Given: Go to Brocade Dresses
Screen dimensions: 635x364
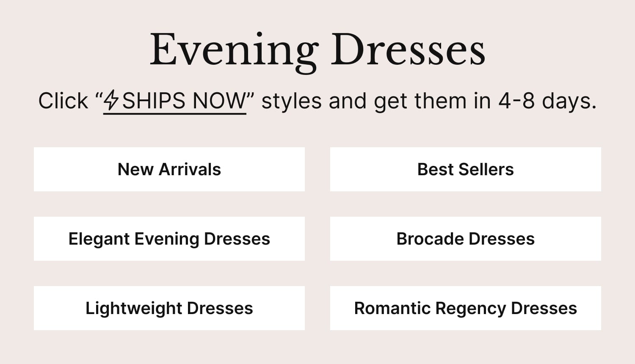Looking at the screenshot, I should coord(465,239).
